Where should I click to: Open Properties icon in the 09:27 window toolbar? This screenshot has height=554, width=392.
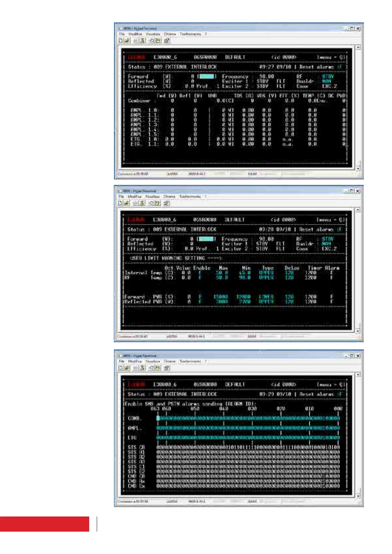(167, 40)
